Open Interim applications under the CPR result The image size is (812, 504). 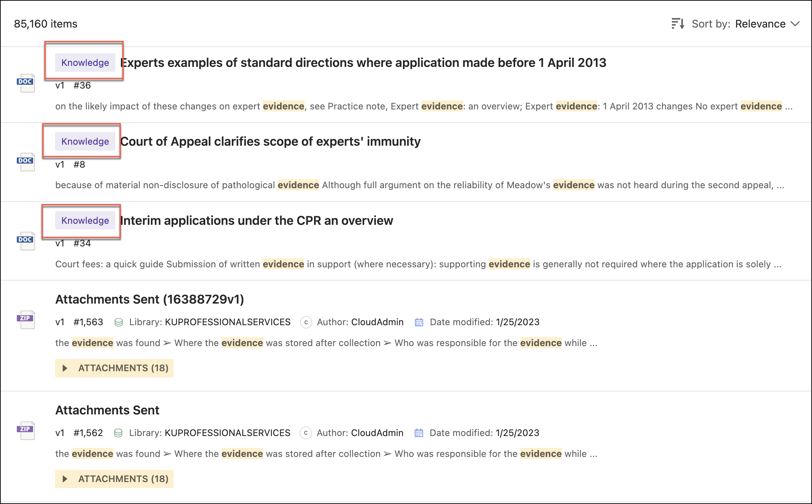(x=256, y=221)
